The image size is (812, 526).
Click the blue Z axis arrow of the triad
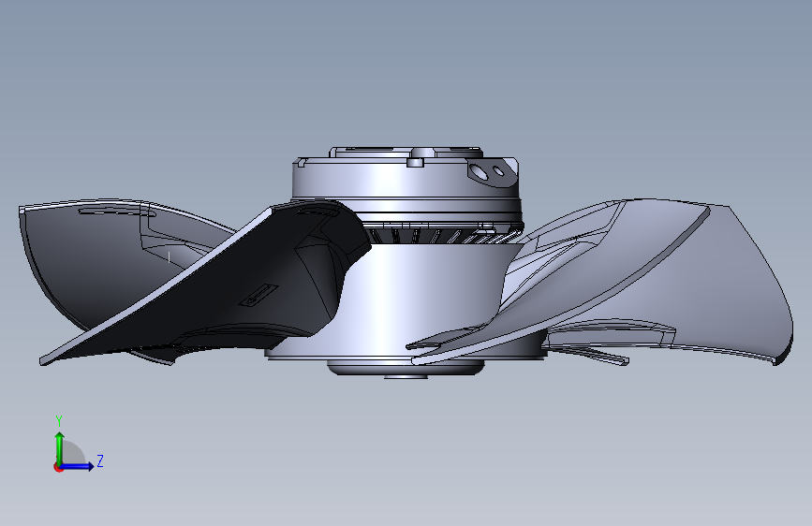point(78,466)
